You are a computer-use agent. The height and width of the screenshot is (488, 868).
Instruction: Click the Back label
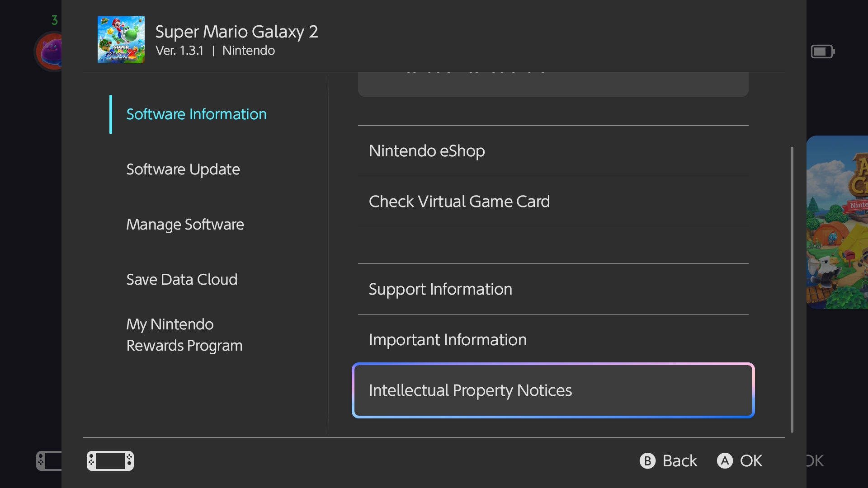tap(679, 461)
